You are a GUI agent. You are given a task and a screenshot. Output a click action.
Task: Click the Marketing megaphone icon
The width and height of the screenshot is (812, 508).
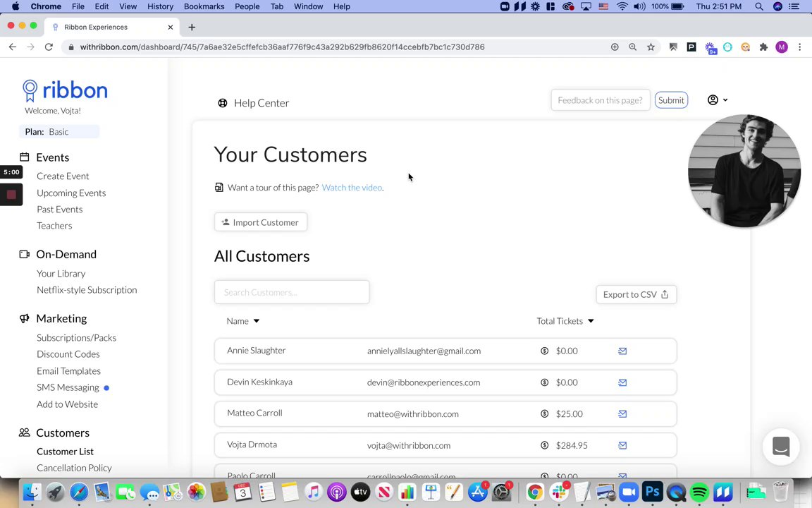click(x=25, y=319)
